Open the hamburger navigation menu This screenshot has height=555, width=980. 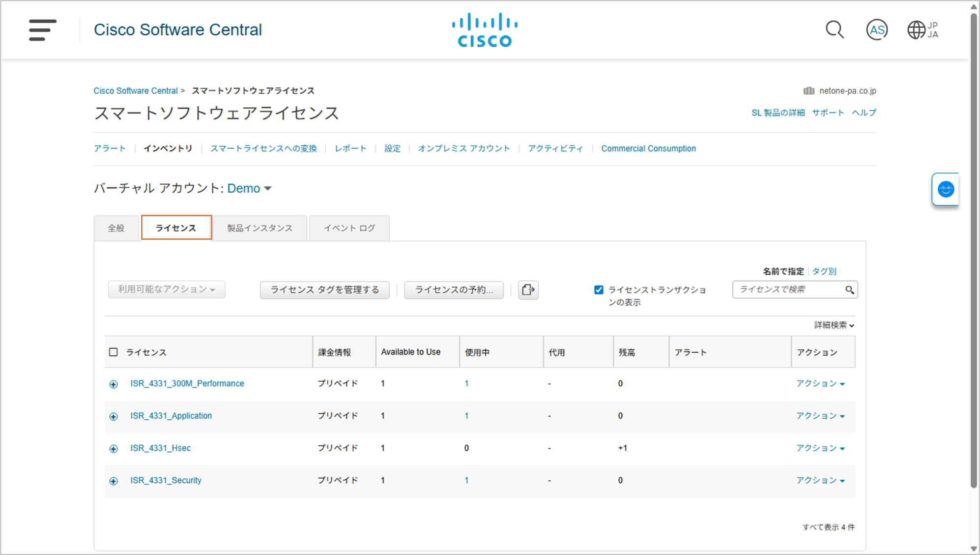(42, 30)
